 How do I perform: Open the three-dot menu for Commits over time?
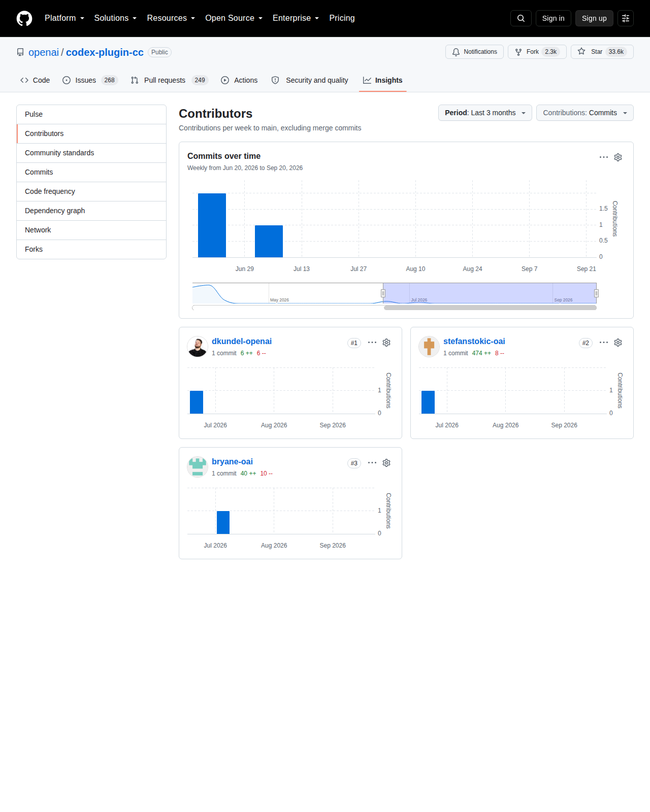point(604,157)
